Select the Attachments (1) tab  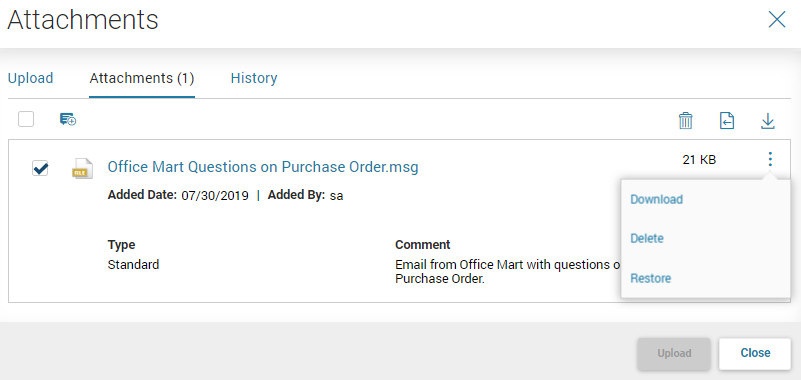pyautogui.click(x=142, y=78)
